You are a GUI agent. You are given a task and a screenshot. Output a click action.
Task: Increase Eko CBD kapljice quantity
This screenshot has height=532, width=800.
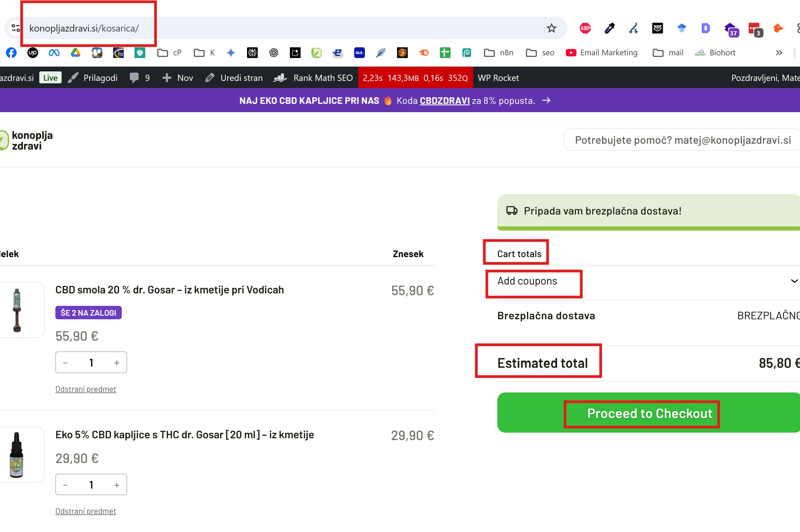(x=117, y=485)
